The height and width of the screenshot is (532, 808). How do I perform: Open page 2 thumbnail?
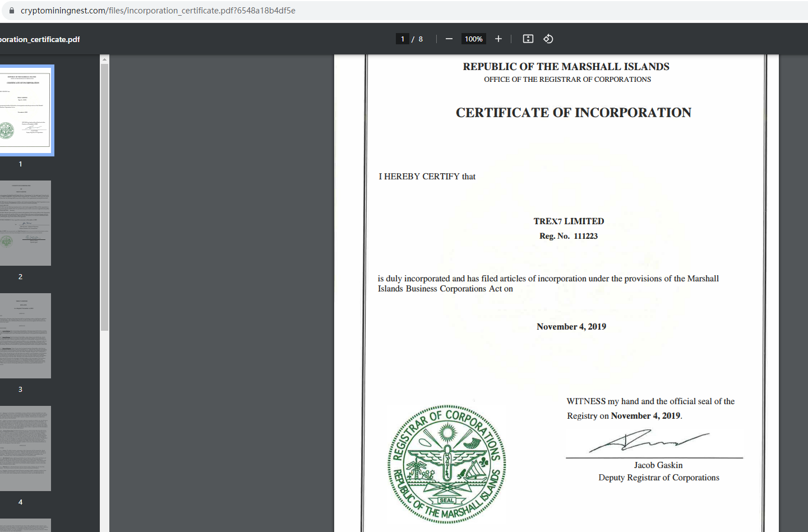tap(25, 223)
